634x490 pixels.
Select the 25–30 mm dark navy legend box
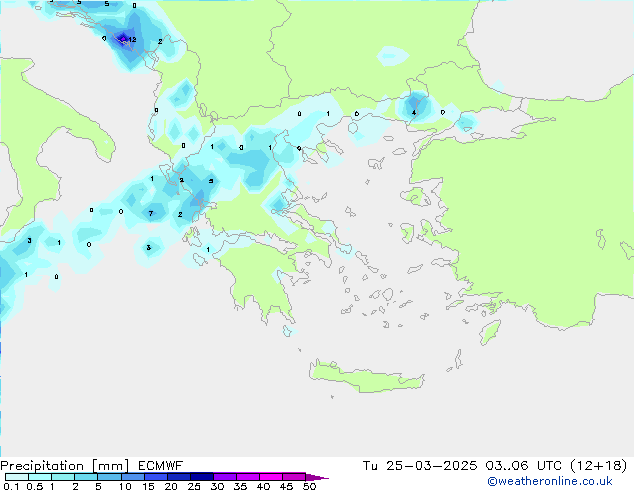[x=202, y=477]
